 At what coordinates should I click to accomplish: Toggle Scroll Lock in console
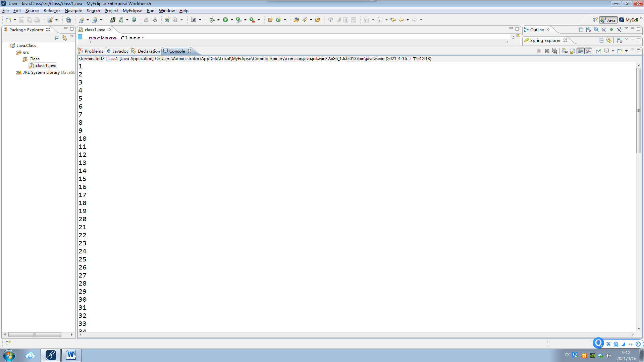tap(573, 51)
